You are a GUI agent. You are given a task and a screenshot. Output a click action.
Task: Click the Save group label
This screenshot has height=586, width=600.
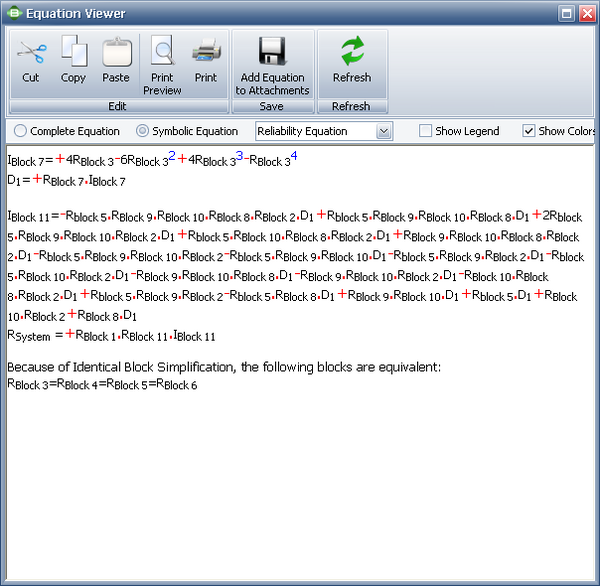[x=272, y=106]
